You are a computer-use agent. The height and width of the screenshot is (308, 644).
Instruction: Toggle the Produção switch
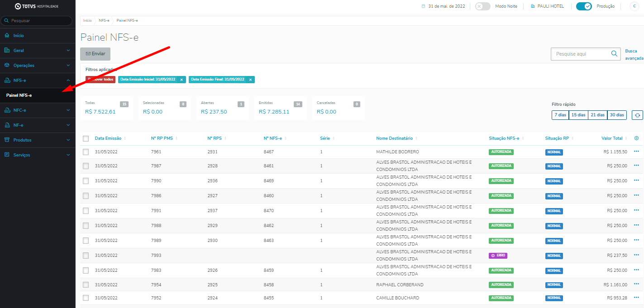(x=584, y=6)
